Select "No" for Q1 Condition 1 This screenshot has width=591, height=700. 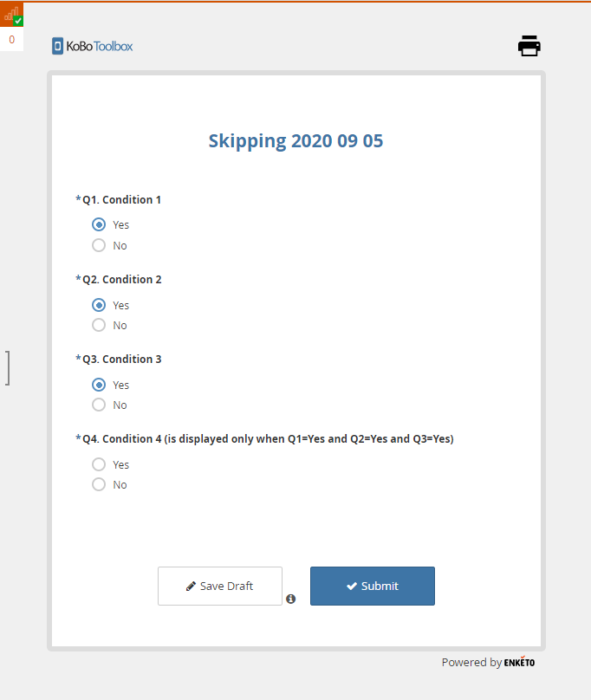(x=98, y=245)
